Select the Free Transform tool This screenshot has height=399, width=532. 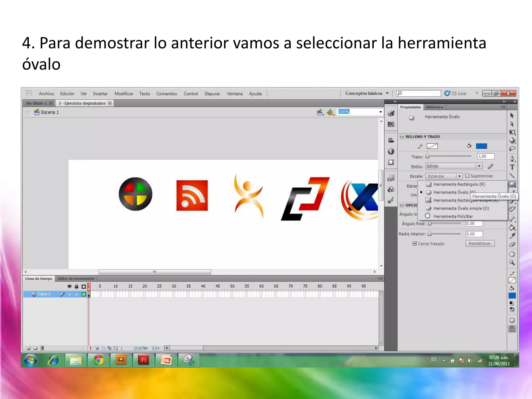[x=512, y=132]
